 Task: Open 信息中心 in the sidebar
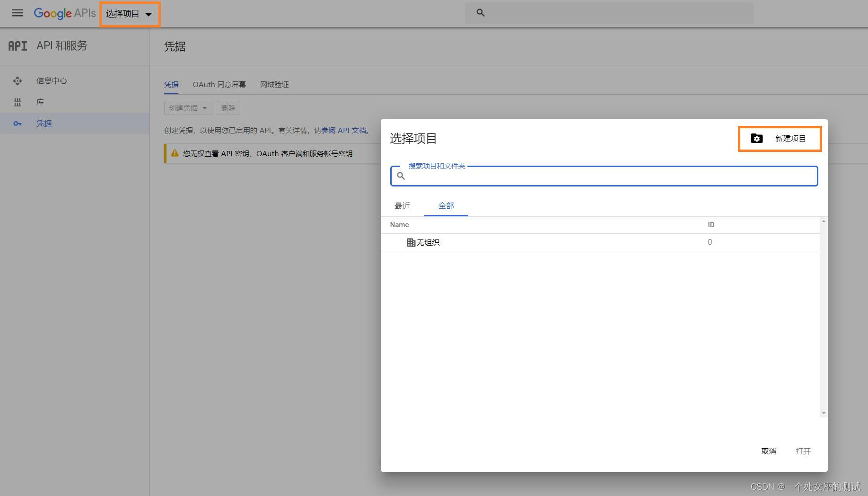[75, 80]
